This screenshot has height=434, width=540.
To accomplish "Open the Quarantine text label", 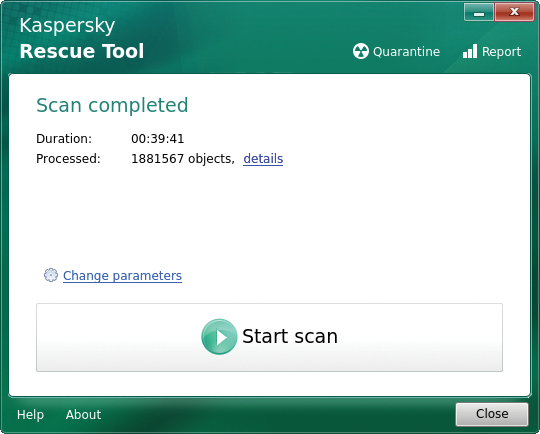I will pos(406,52).
